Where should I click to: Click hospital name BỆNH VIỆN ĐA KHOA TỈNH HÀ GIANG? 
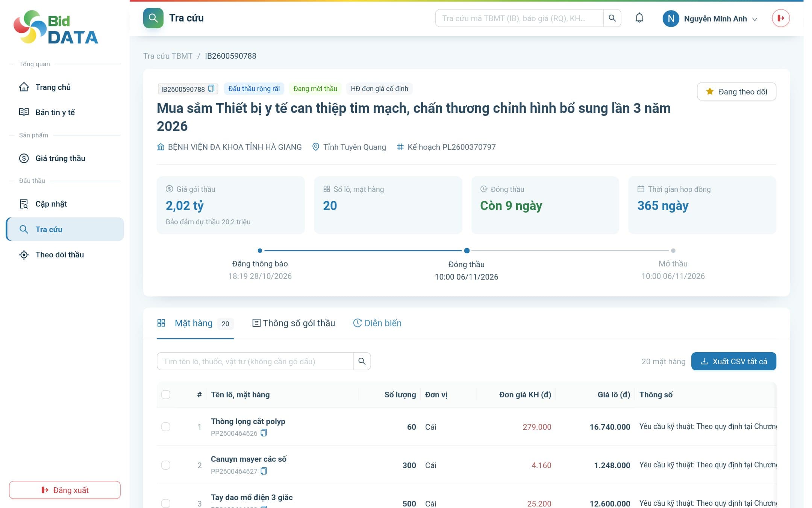coord(235,147)
